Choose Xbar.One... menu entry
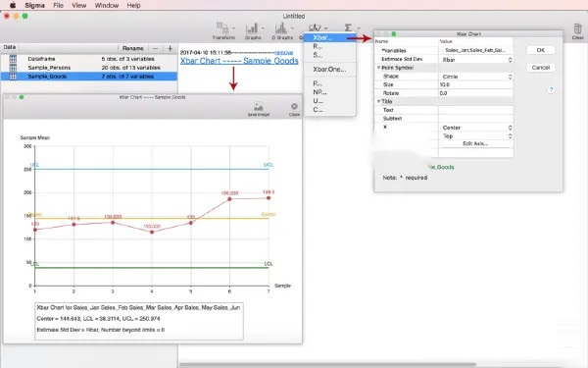This screenshot has width=588, height=368. pyautogui.click(x=329, y=69)
